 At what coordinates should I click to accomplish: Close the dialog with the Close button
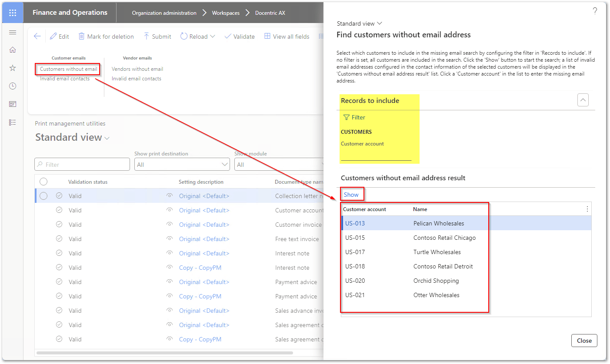click(584, 341)
